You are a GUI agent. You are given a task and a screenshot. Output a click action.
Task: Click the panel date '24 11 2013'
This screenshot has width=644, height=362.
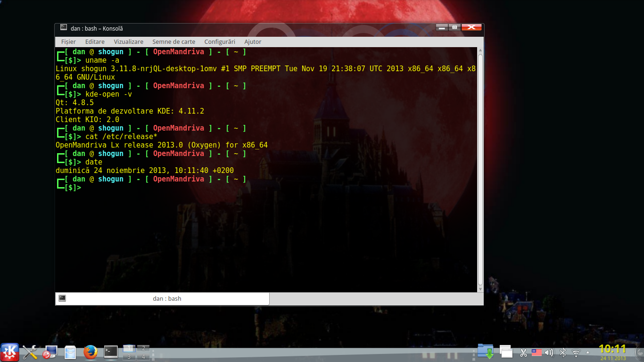(613, 358)
